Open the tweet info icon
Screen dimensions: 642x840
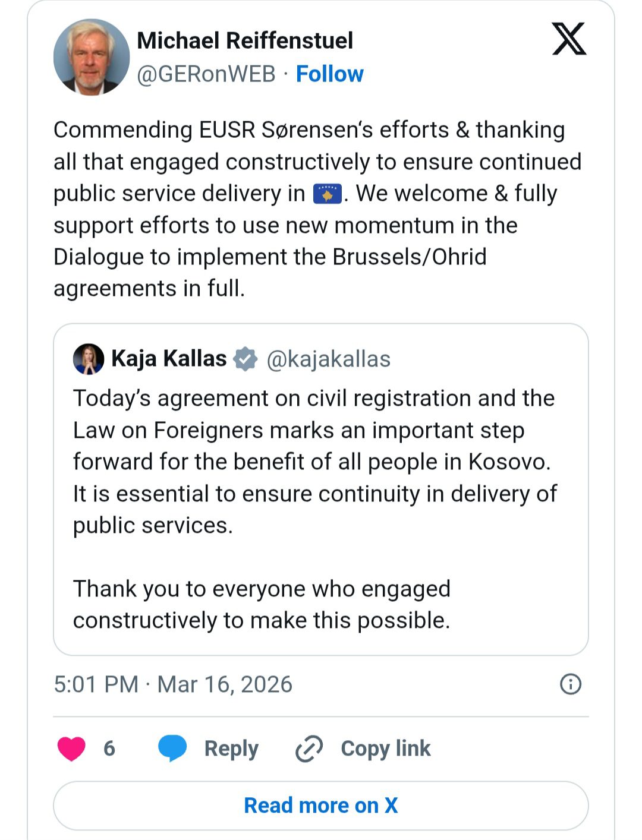[x=571, y=684]
